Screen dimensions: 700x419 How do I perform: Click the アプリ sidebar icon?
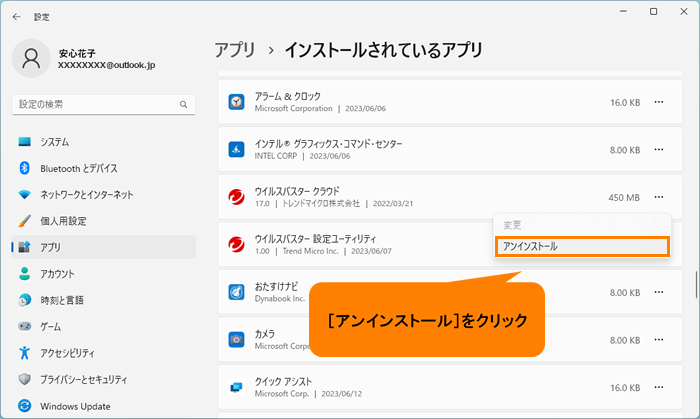(25, 247)
